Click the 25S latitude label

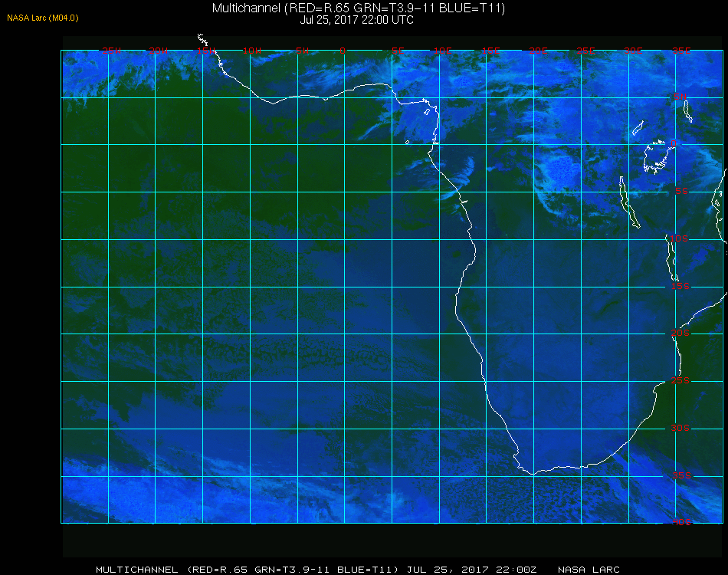tap(680, 380)
